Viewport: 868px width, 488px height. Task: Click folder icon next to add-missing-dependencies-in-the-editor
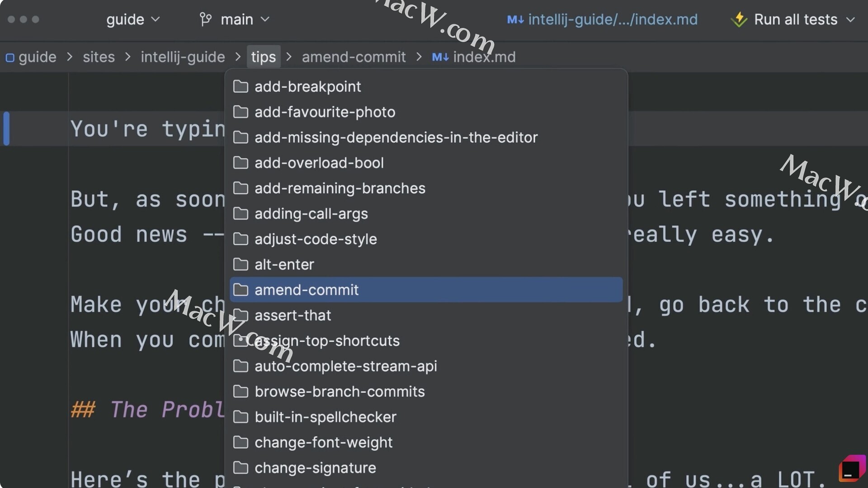tap(241, 137)
